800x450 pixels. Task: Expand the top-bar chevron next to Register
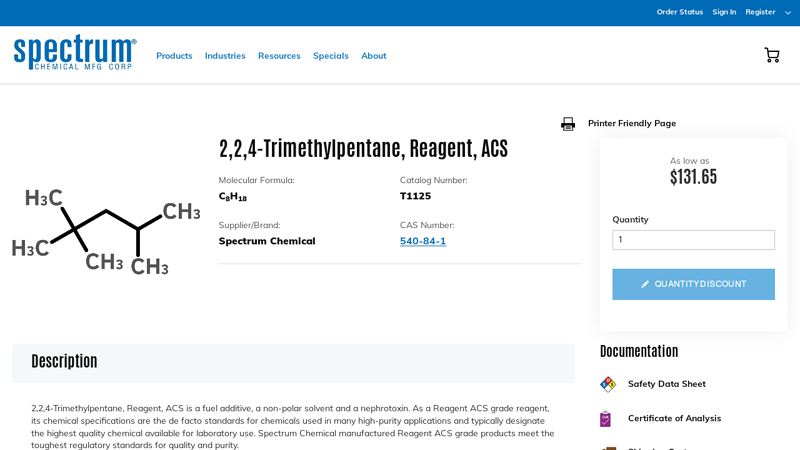pyautogui.click(x=787, y=12)
